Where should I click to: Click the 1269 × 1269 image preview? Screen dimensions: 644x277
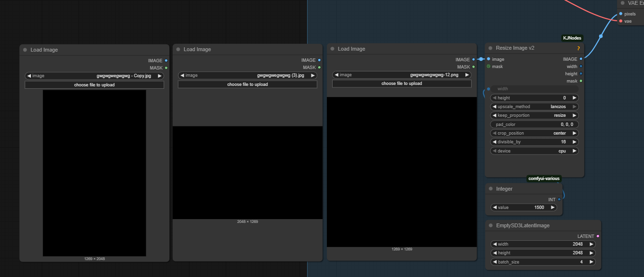[402, 172]
